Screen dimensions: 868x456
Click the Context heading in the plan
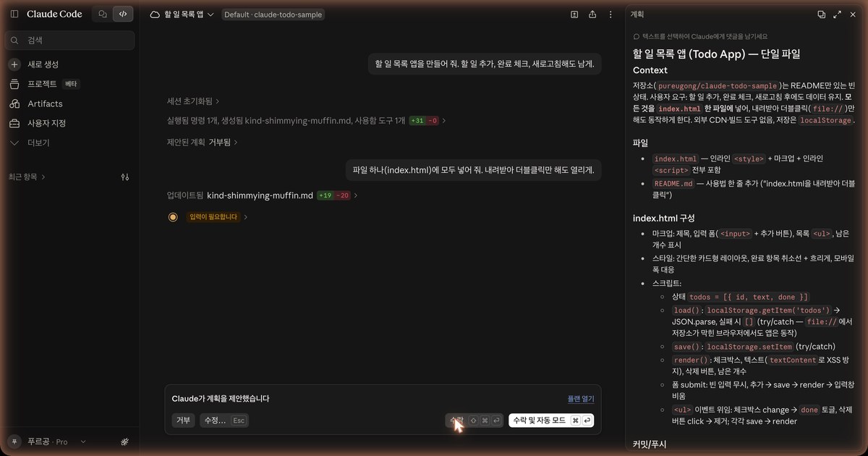click(x=650, y=70)
